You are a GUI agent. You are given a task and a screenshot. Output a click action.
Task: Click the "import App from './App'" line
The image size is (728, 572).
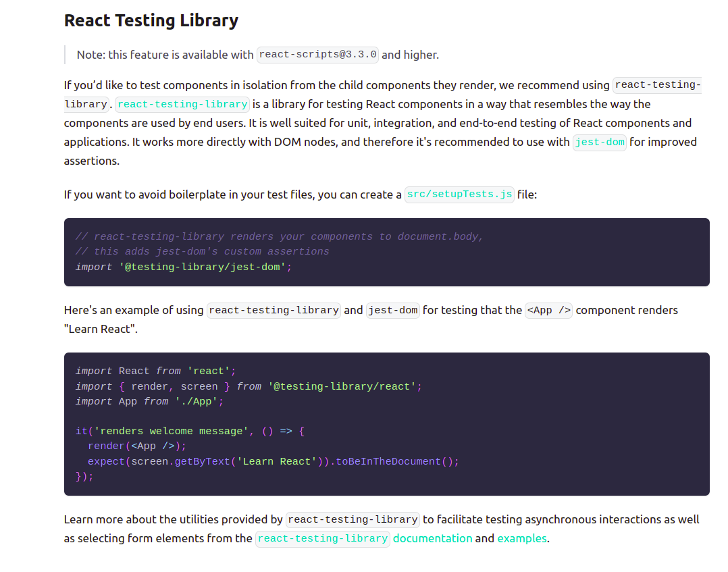(x=149, y=402)
